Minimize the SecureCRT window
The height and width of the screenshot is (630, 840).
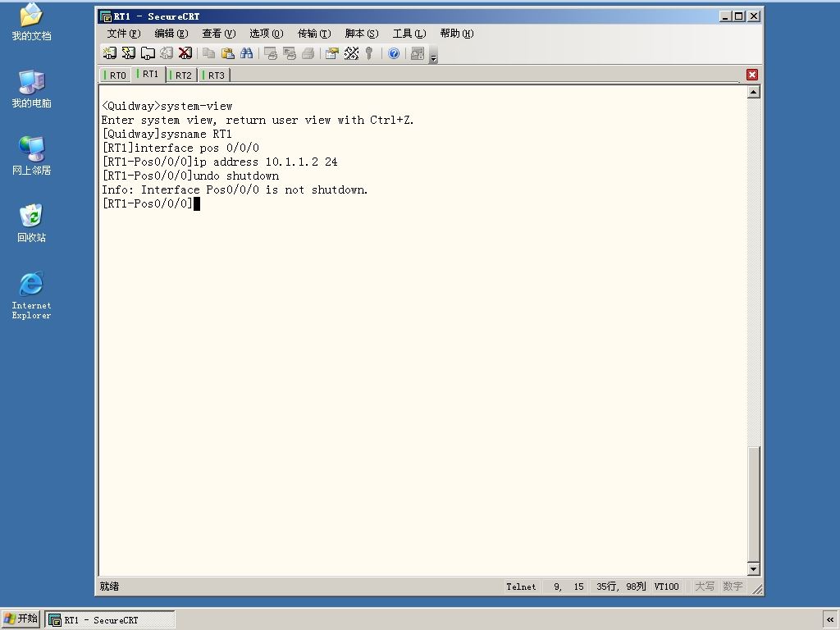pos(725,16)
